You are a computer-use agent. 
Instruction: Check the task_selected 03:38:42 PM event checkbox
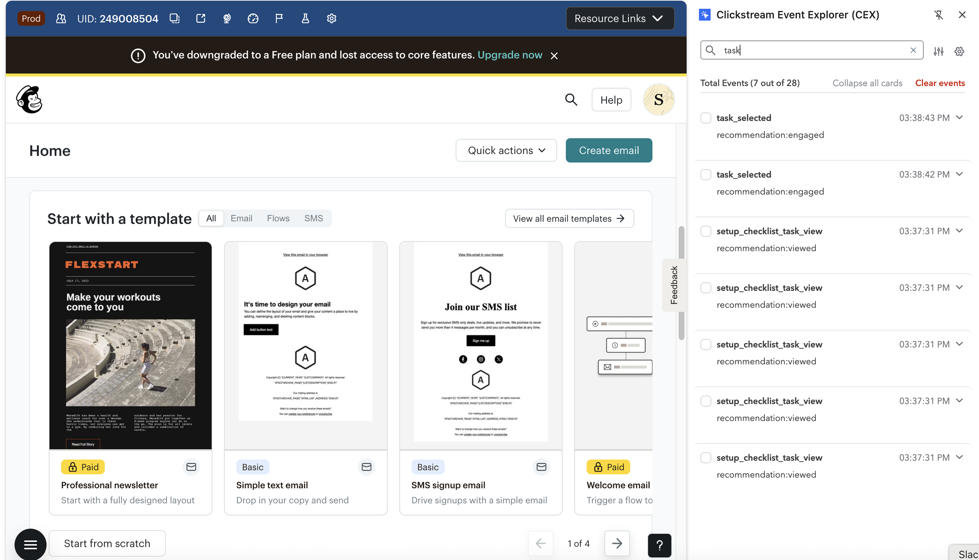pyautogui.click(x=706, y=175)
